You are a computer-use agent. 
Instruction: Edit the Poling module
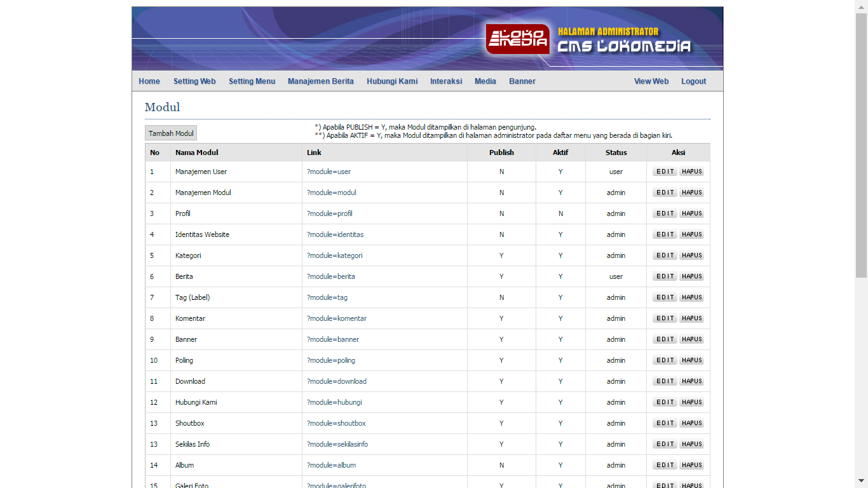[x=665, y=360]
